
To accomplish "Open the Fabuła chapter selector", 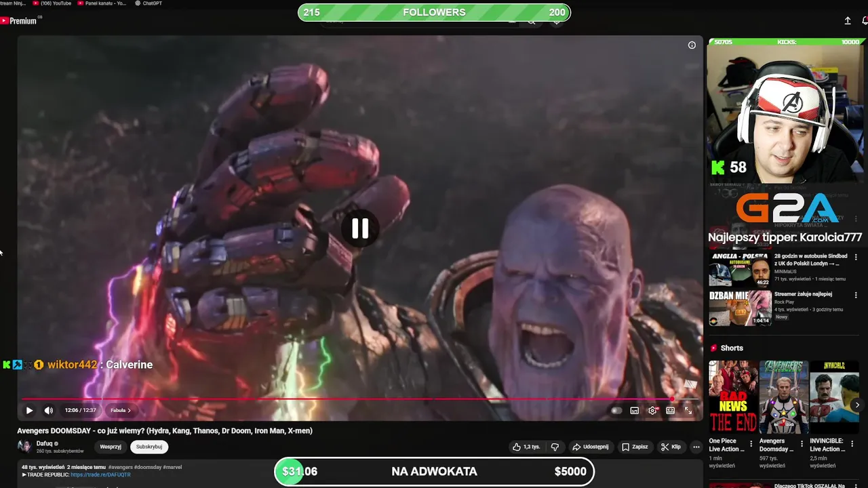I will click(121, 410).
